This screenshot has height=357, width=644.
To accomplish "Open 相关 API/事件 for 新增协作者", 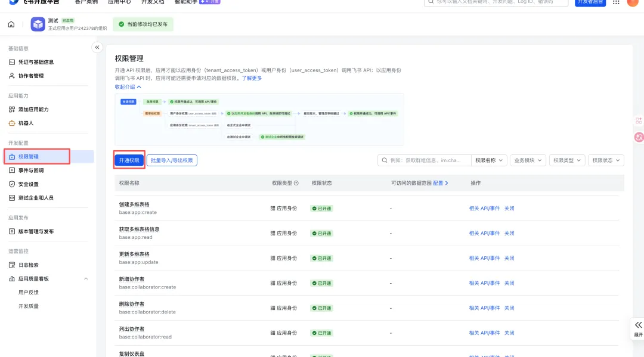I will 484,283.
